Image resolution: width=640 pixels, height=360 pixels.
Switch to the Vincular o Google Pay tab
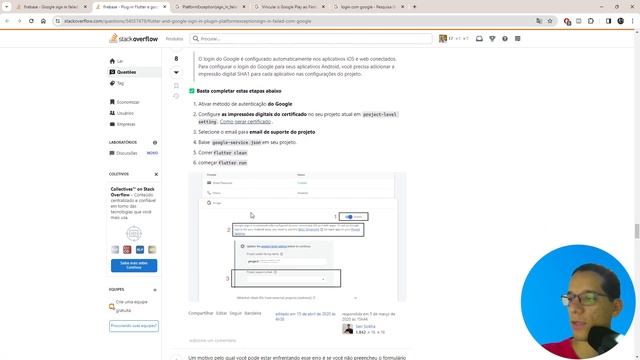[x=288, y=7]
